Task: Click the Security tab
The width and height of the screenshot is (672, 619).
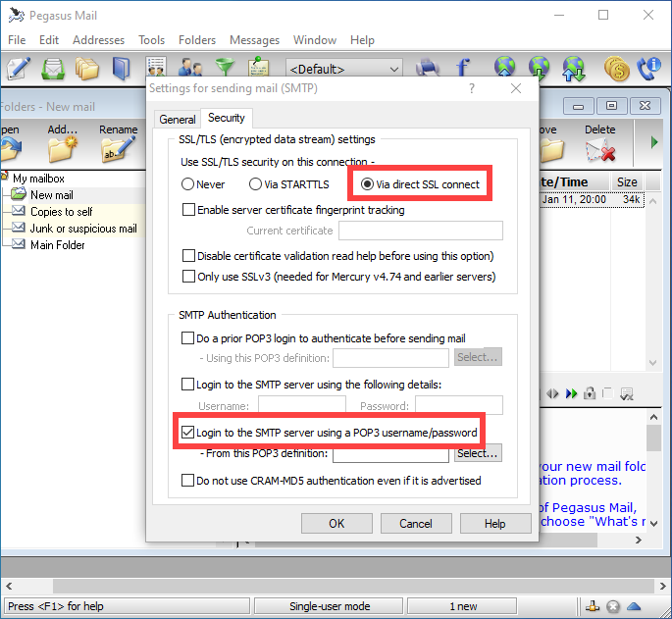Action: [x=227, y=118]
